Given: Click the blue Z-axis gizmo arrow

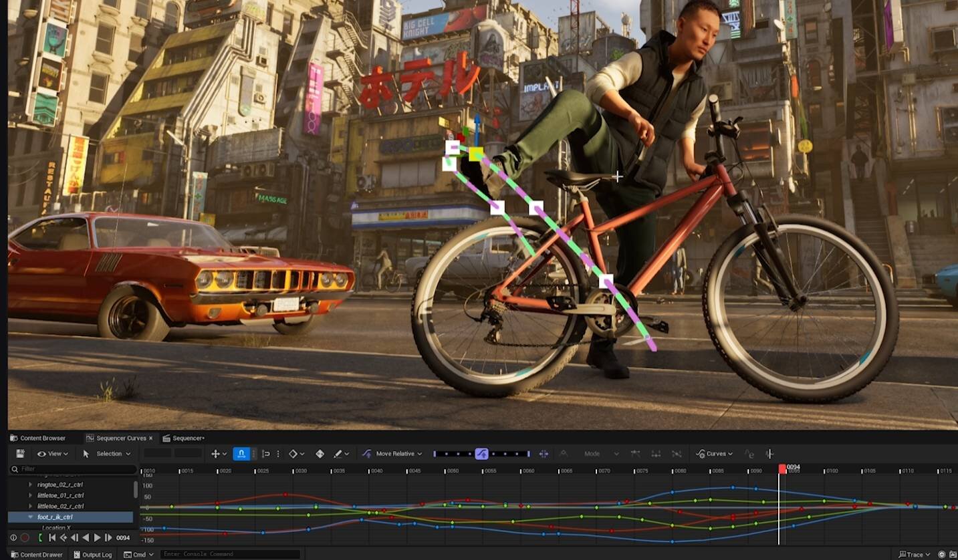Looking at the screenshot, I should [477, 129].
